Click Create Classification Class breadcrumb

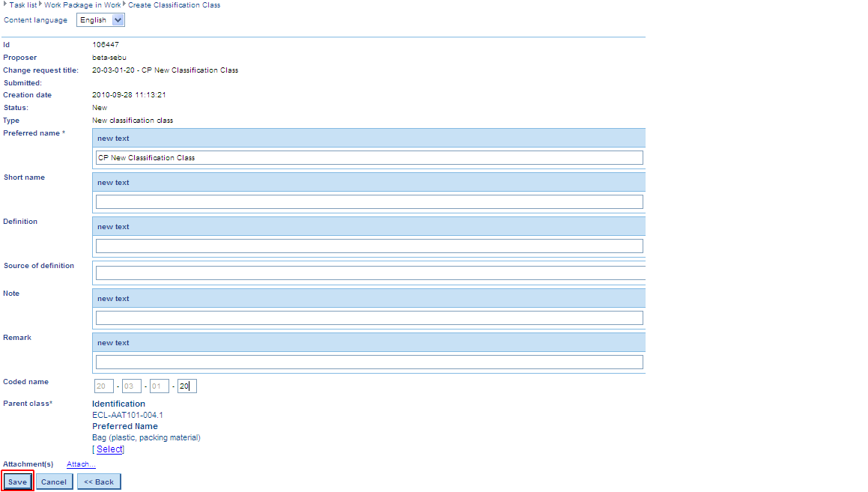[x=174, y=5]
